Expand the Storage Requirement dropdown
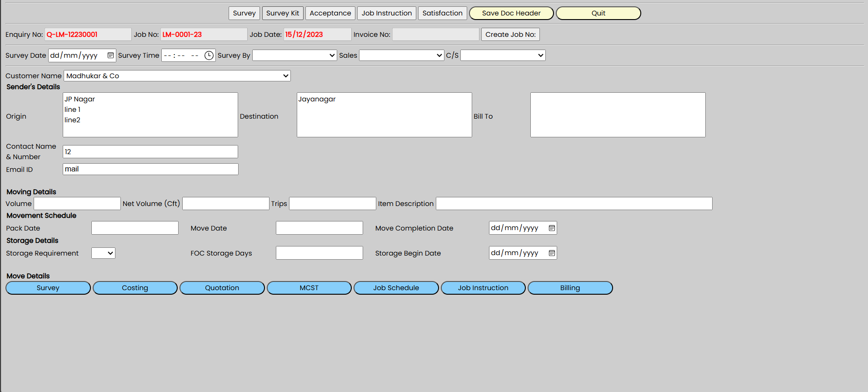The height and width of the screenshot is (392, 868). click(103, 253)
